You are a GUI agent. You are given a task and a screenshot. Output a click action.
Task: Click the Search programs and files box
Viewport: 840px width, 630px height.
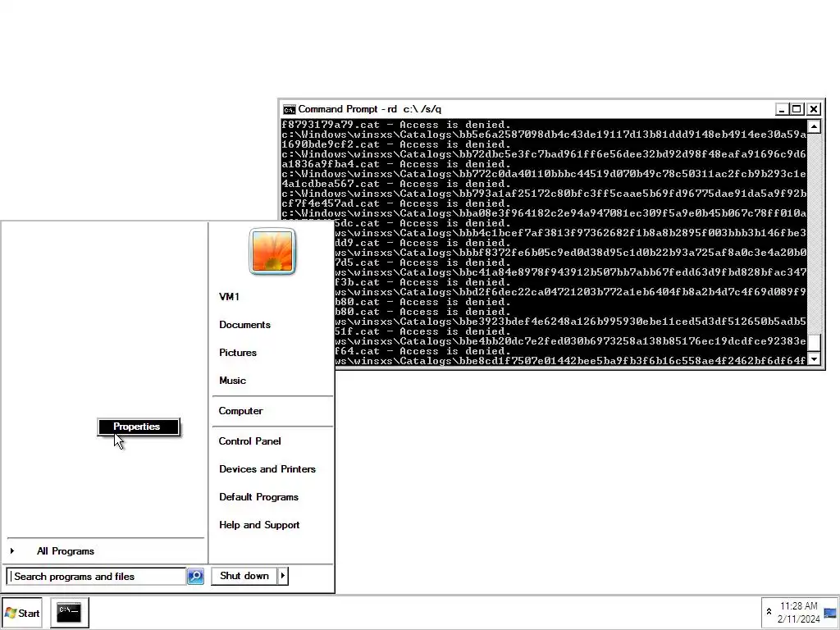pos(96,577)
